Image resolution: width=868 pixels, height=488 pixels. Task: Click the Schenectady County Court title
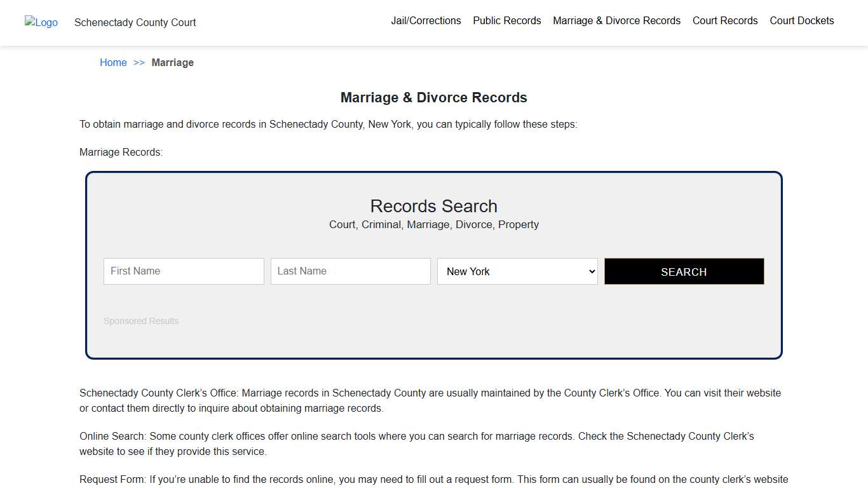coord(135,23)
